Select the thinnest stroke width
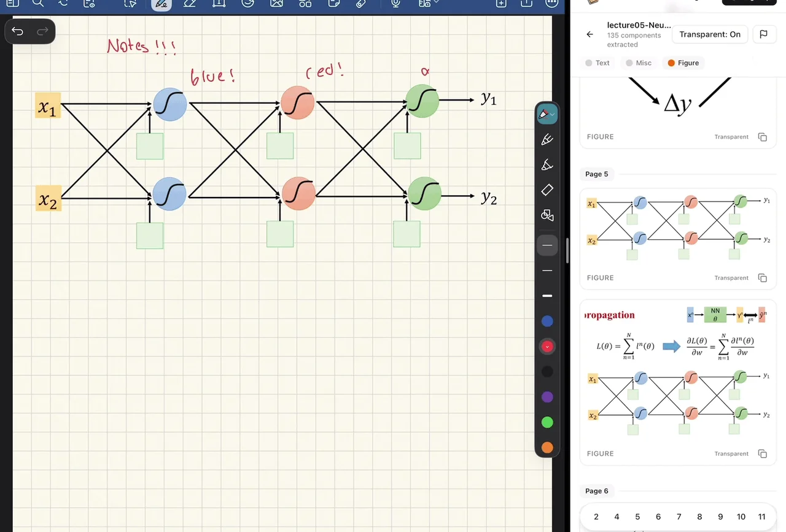Viewport: 786px width, 532px height. (x=547, y=245)
